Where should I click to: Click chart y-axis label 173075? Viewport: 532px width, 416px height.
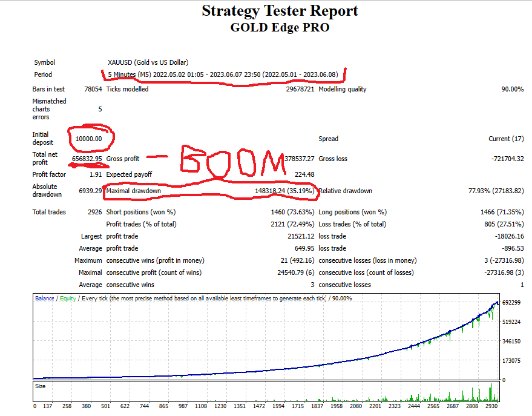click(x=511, y=361)
